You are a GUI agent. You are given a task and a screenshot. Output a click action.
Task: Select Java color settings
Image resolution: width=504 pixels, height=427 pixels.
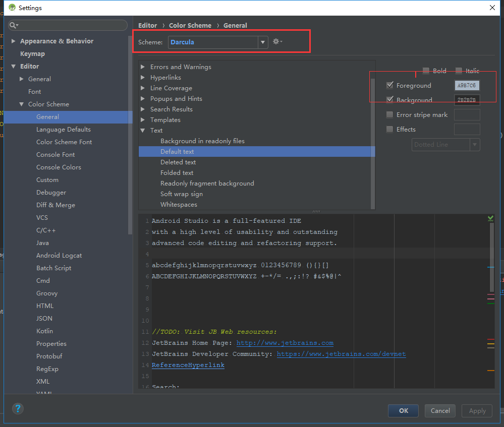[x=42, y=243]
